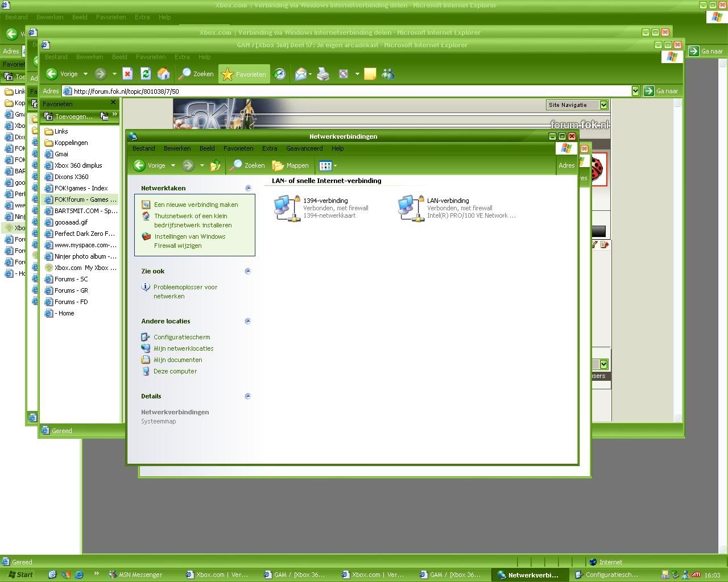Open address bar dropdown in GAM browser
Viewport: 728px width, 582px height.
click(635, 91)
